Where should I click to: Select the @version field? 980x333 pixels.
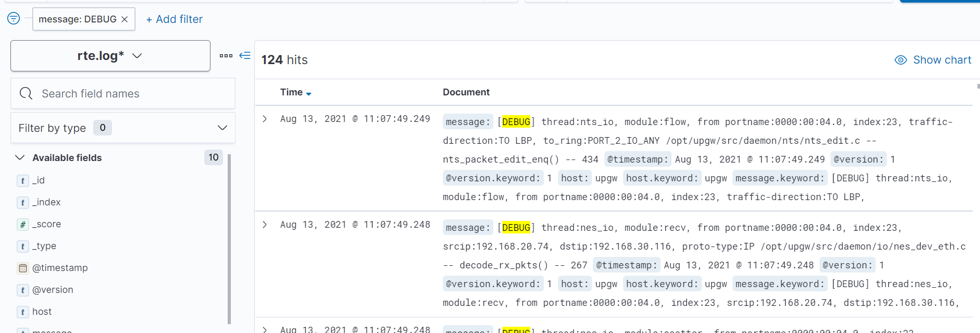[53, 290]
